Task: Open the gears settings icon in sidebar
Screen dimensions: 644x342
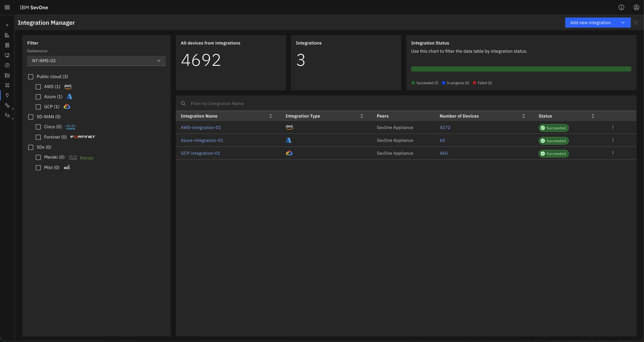Action: pyautogui.click(x=7, y=105)
